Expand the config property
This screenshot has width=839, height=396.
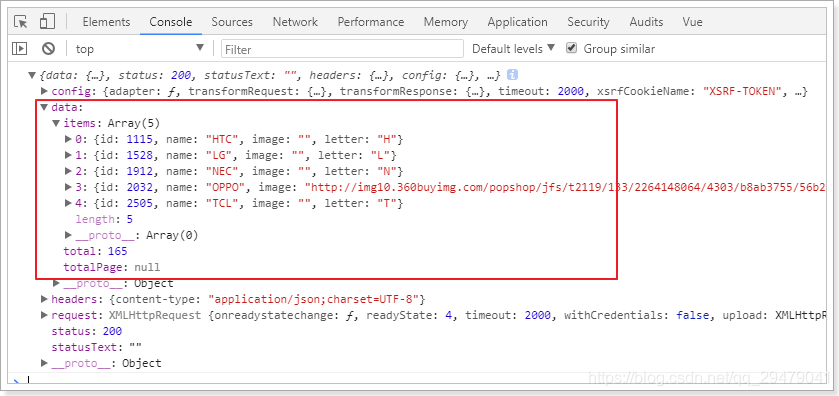pyautogui.click(x=44, y=91)
